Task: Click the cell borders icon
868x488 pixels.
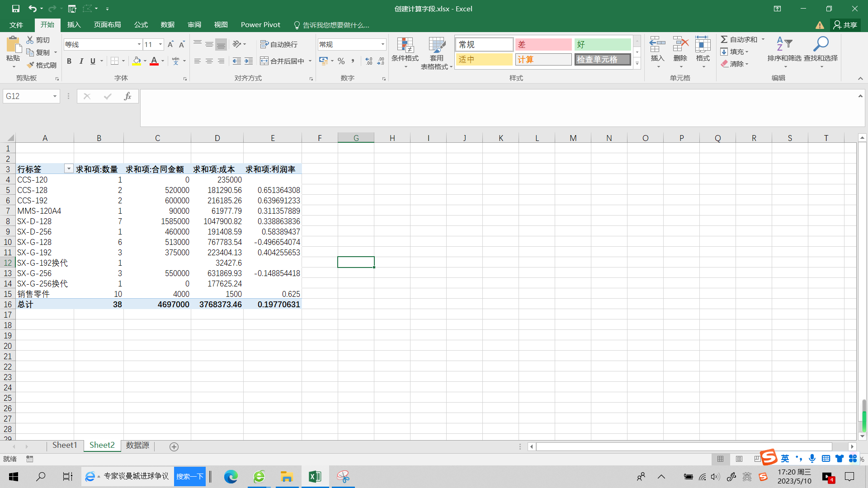Action: click(x=115, y=61)
